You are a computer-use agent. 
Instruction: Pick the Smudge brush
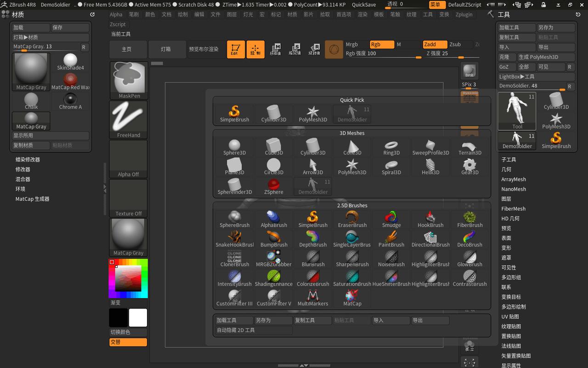coord(391,220)
